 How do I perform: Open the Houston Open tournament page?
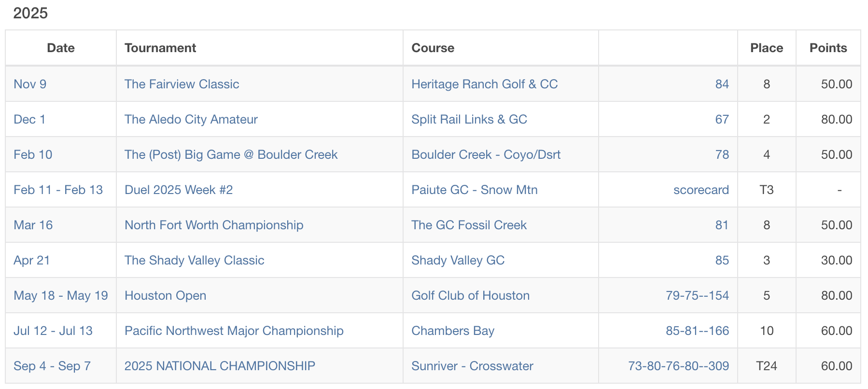(x=165, y=295)
